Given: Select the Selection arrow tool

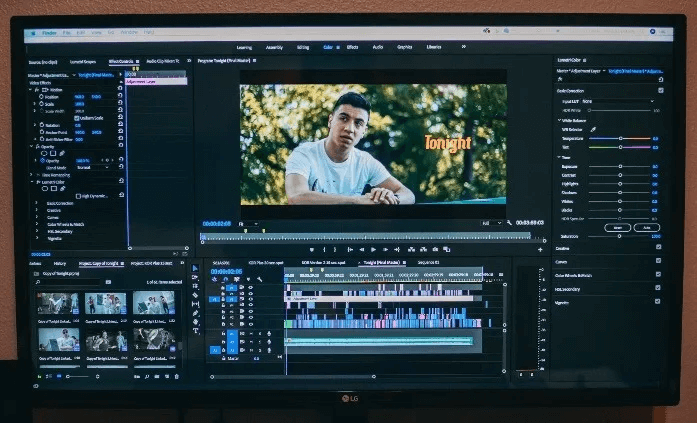Looking at the screenshot, I should coord(195,268).
